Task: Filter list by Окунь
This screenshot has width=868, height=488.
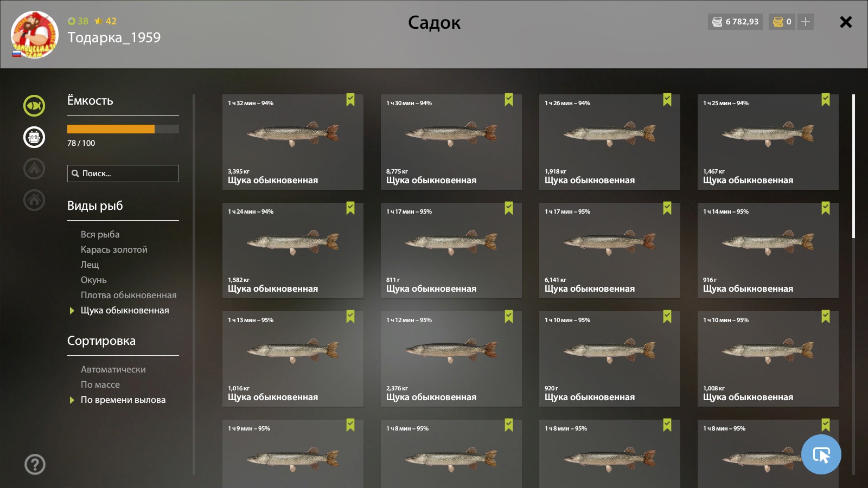Action: coord(93,280)
